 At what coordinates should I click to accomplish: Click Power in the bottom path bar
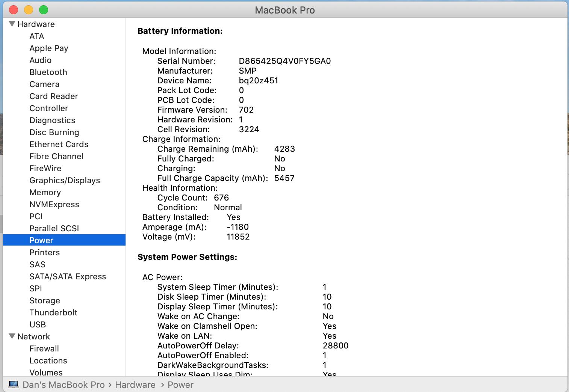tap(180, 384)
